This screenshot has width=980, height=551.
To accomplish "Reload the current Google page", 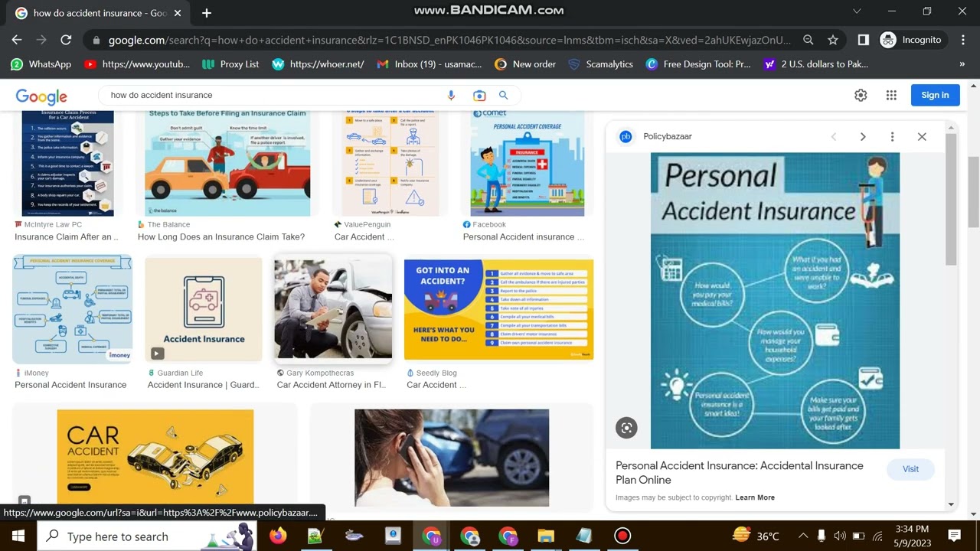I will [x=66, y=40].
